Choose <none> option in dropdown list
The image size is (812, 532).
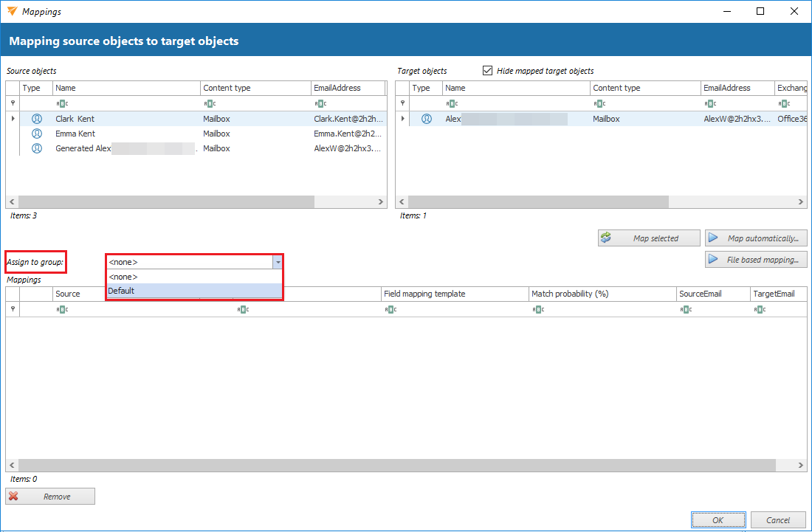194,277
